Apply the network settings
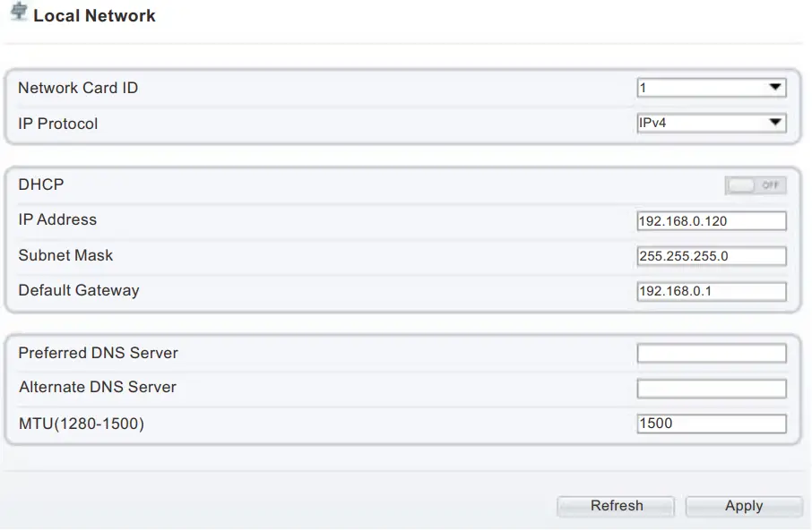The width and height of the screenshot is (812, 531). [x=744, y=506]
